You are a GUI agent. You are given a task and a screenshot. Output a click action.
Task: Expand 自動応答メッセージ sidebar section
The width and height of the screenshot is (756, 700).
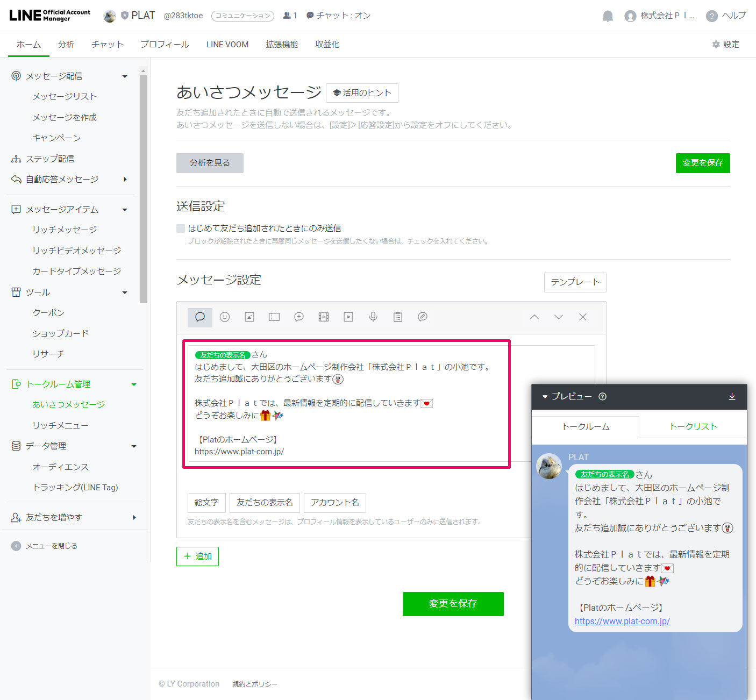(125, 180)
